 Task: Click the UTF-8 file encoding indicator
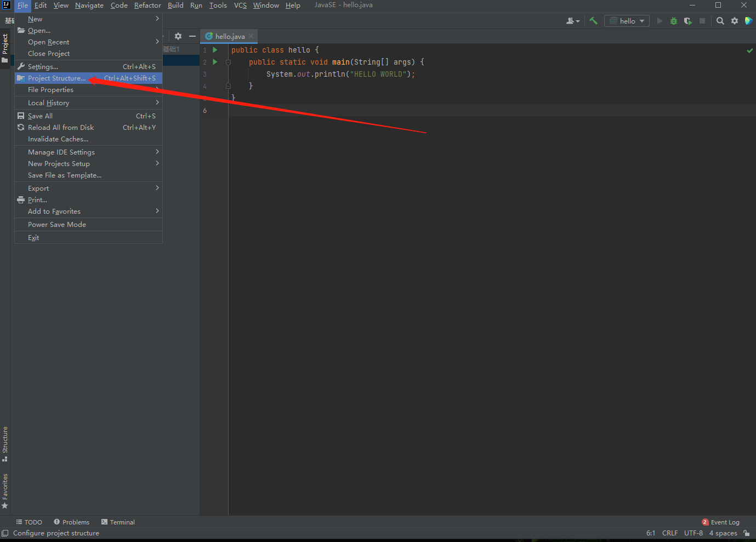pos(693,533)
